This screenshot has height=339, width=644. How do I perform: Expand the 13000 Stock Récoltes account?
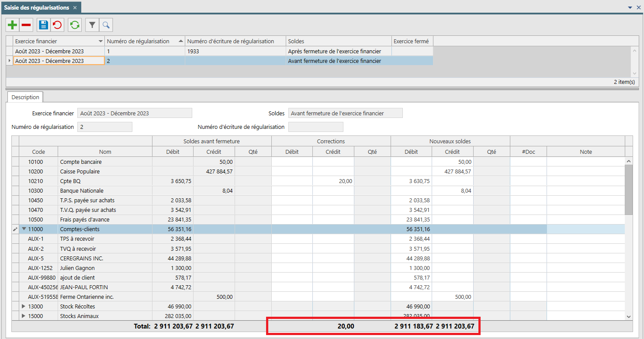(24, 306)
